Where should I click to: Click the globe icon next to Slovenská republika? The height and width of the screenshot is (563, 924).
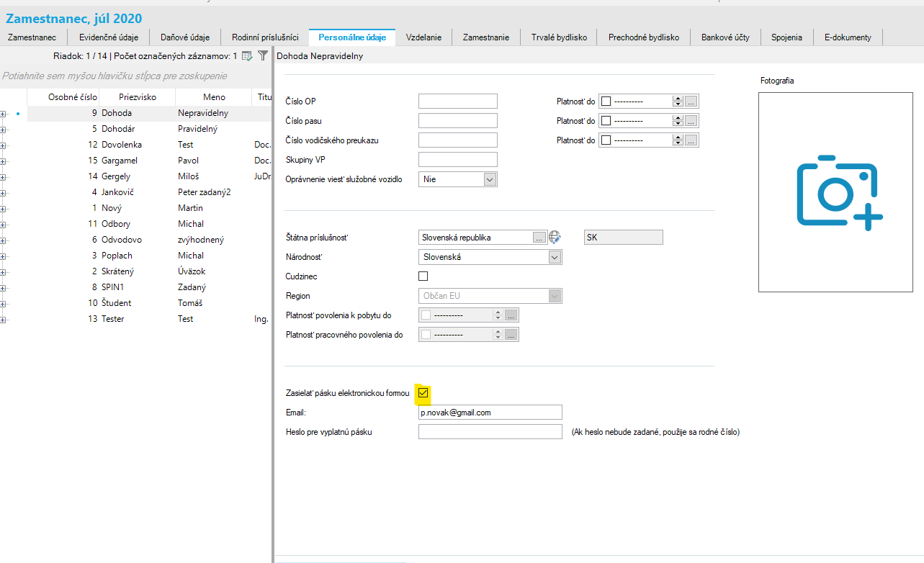(x=555, y=237)
